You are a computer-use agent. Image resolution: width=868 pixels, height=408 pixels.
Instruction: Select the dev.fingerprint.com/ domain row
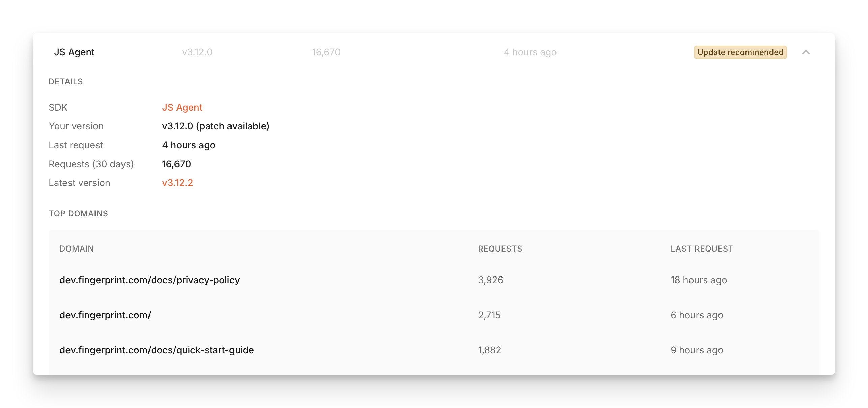tap(105, 315)
